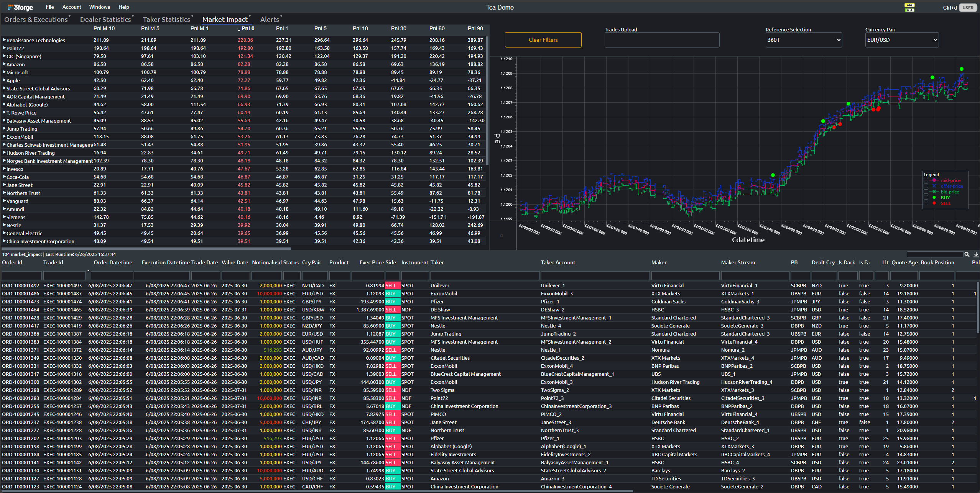Click the magnifier search icon above the trades table
Screen dimensions: 980x493
pos(967,254)
